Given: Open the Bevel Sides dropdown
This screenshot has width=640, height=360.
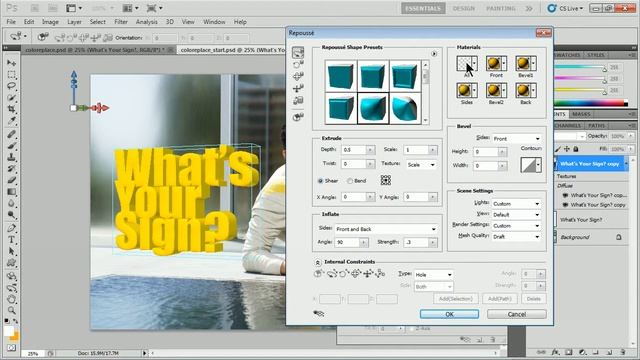Looking at the screenshot, I should (x=517, y=139).
